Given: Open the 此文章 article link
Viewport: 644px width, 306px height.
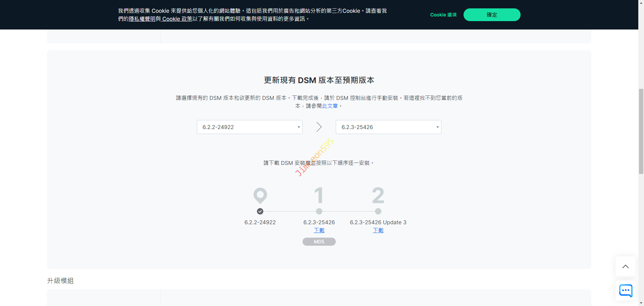Looking at the screenshot, I should 330,106.
